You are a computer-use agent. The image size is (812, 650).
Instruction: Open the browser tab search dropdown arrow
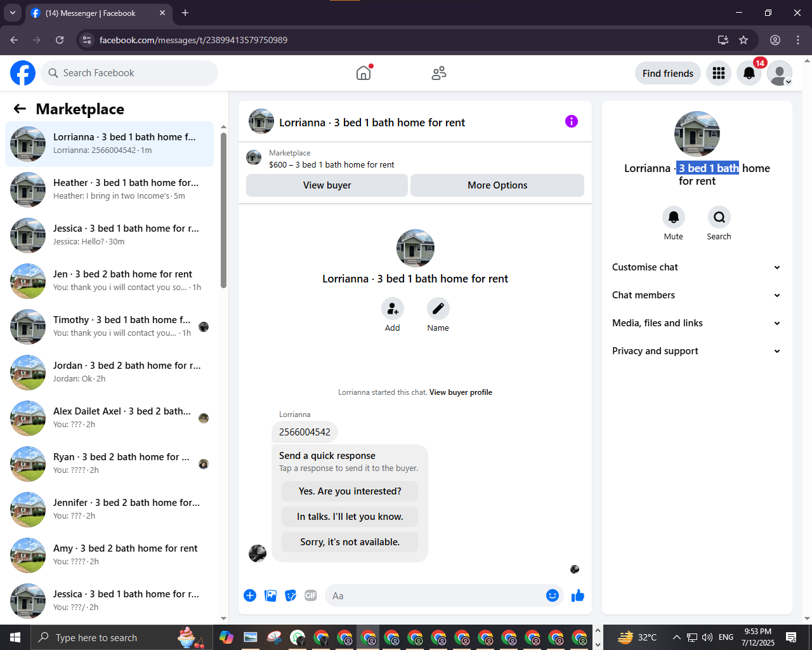click(x=13, y=13)
